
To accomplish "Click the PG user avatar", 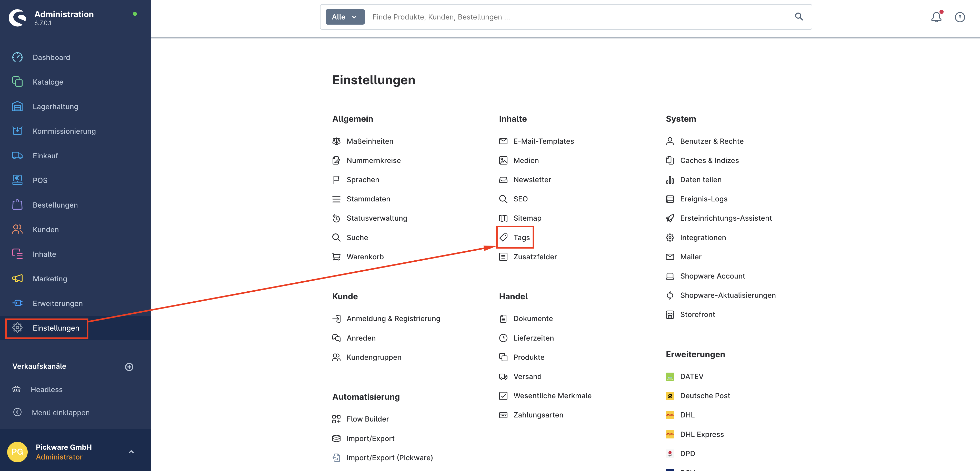I will pos(17,452).
